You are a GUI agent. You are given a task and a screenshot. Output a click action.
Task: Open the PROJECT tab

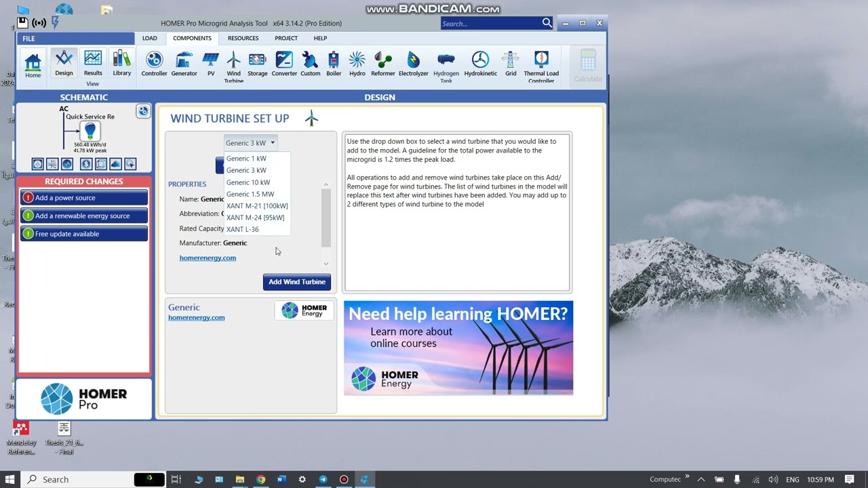(x=286, y=39)
